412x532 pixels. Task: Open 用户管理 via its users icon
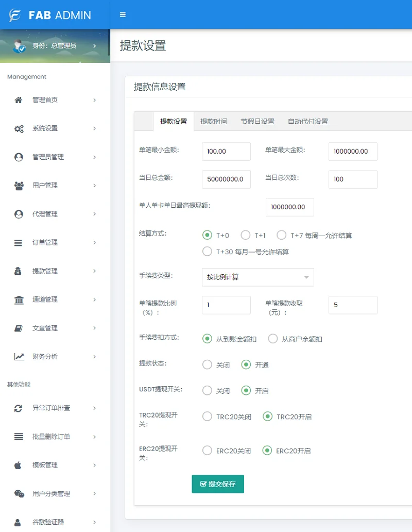(18, 185)
